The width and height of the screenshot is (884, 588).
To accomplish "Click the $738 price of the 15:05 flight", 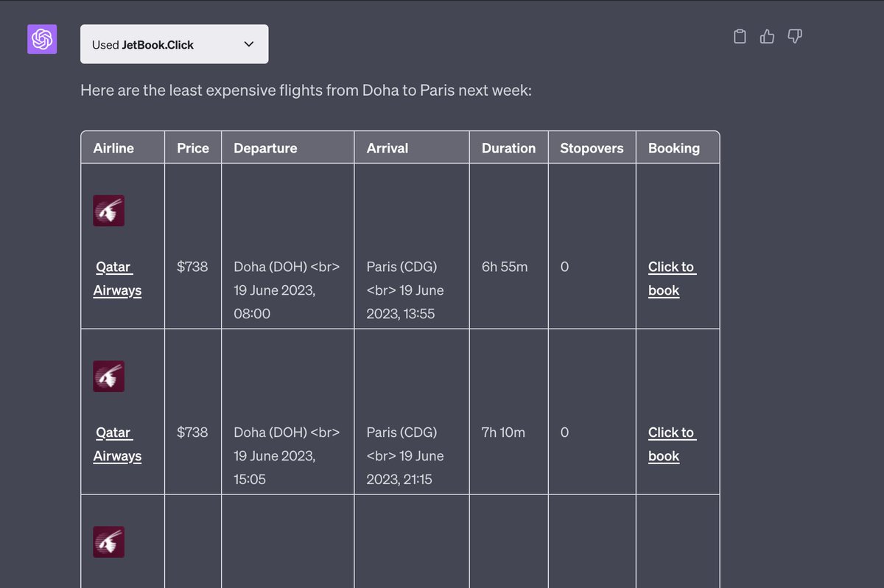I will click(x=192, y=433).
